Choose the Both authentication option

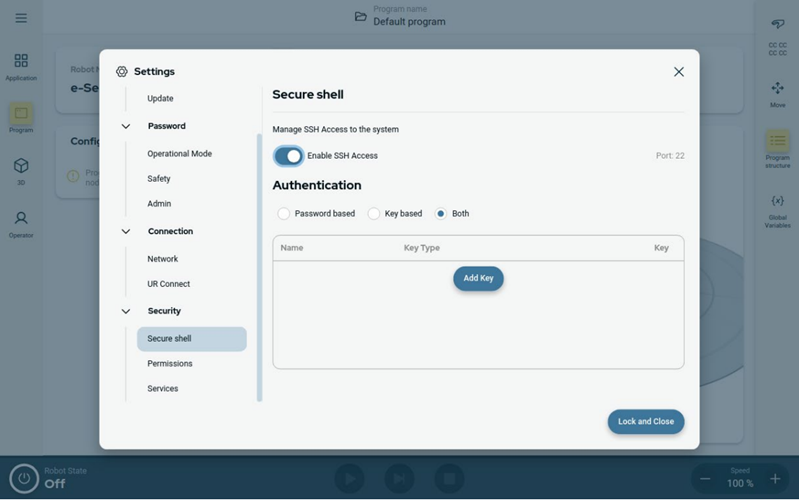coord(441,214)
